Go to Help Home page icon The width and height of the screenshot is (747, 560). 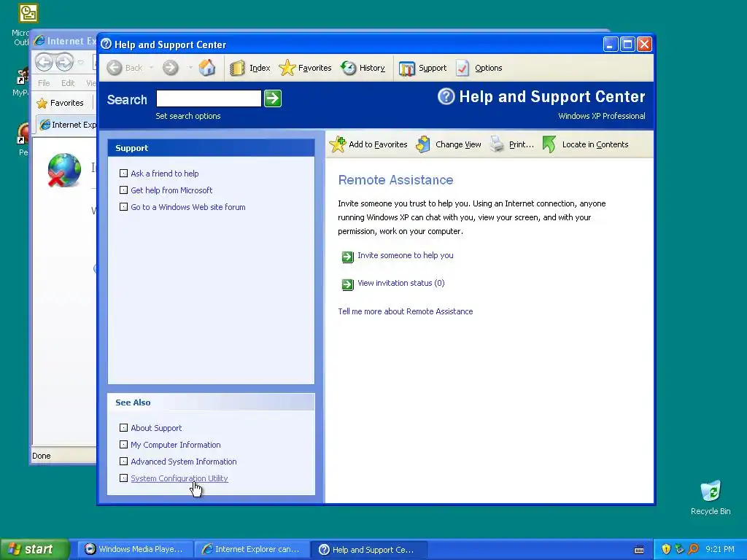point(207,68)
